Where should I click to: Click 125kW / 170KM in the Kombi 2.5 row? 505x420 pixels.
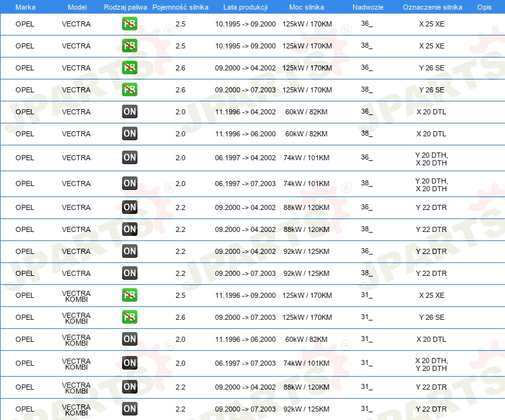[x=307, y=295]
